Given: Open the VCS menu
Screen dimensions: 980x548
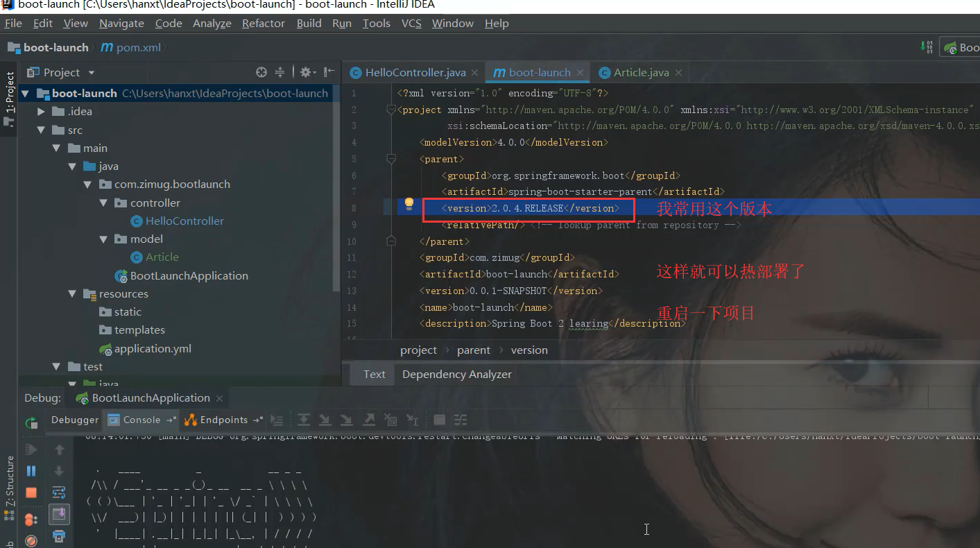Looking at the screenshot, I should (x=411, y=23).
